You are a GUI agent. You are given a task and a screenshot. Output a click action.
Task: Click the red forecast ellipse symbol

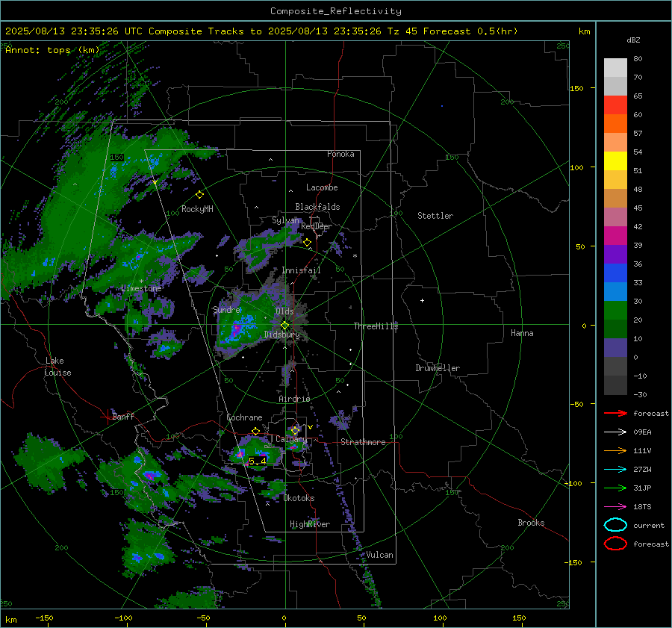[615, 544]
